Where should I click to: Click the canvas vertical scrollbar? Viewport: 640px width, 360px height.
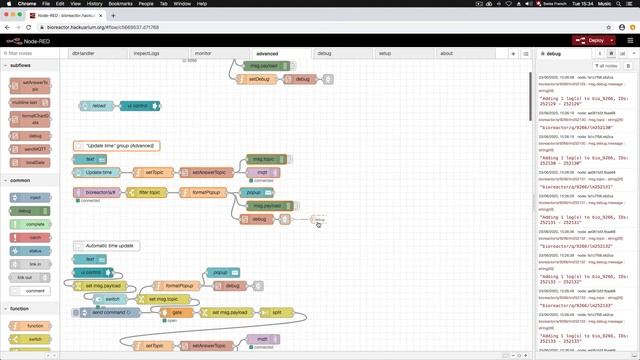(531, 96)
